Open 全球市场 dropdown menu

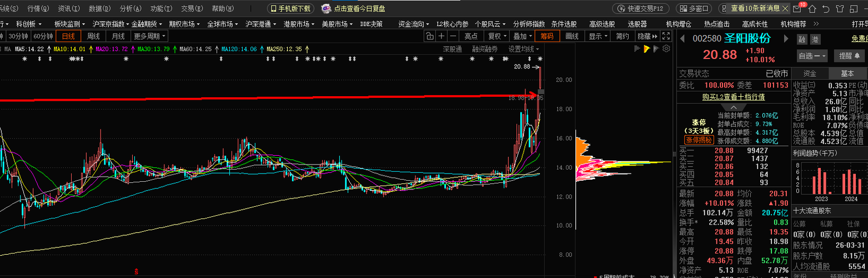223,24
